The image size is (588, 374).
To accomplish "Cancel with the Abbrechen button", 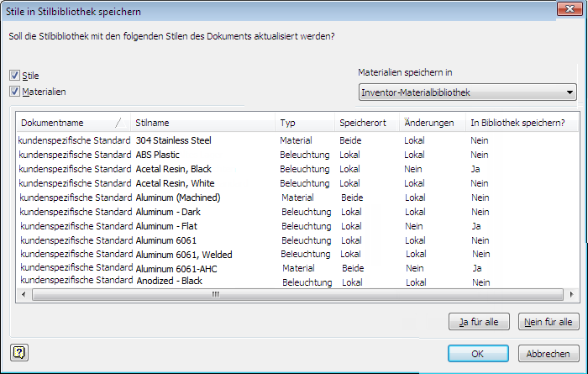I will 549,354.
